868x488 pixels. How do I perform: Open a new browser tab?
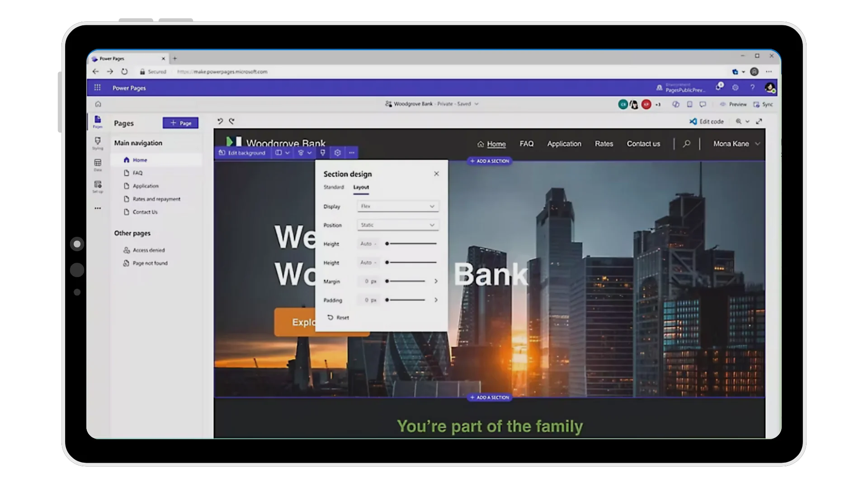pyautogui.click(x=175, y=58)
